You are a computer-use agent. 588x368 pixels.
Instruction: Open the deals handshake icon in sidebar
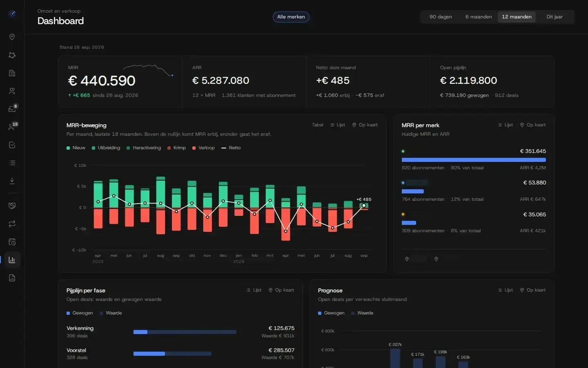[12, 206]
